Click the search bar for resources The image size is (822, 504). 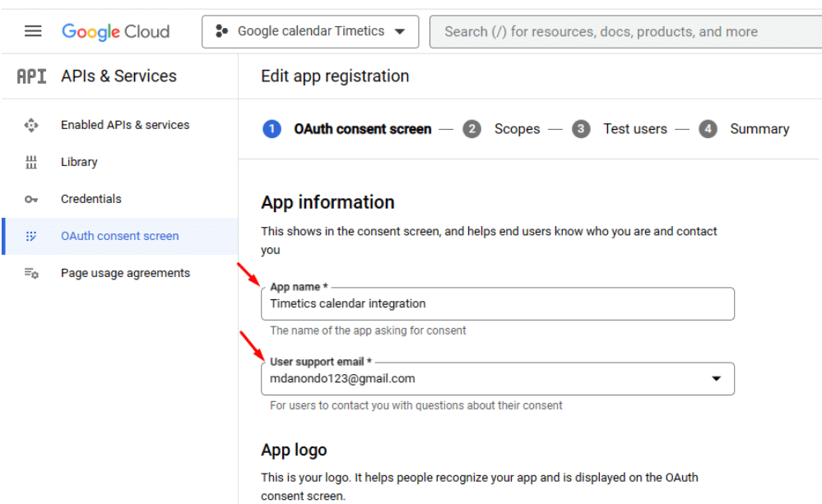coord(625,31)
